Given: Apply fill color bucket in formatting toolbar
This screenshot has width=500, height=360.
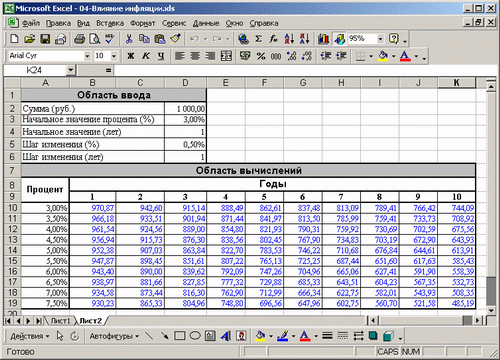Looking at the screenshot, I should coord(383,56).
